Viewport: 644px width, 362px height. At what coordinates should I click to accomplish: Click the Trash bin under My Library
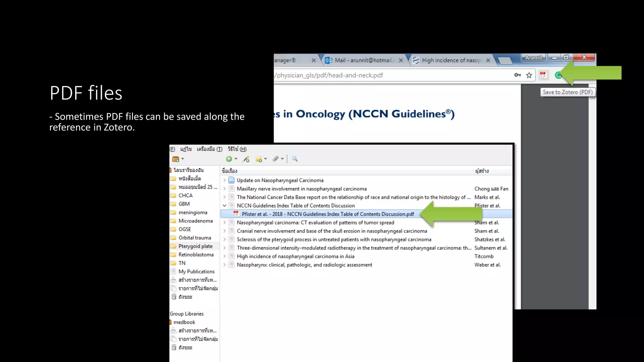(x=185, y=297)
